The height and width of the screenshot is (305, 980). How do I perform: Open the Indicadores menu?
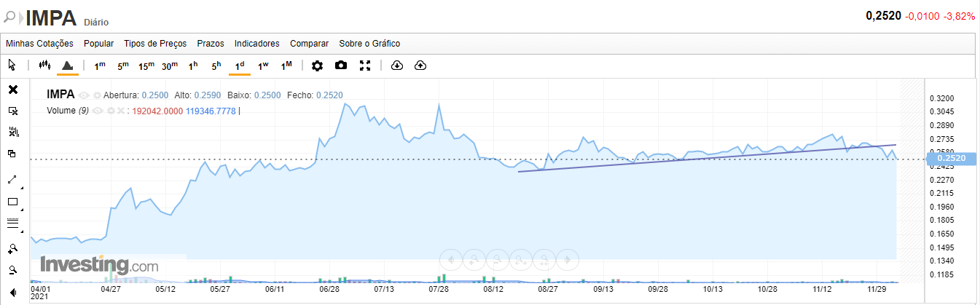pyautogui.click(x=257, y=44)
